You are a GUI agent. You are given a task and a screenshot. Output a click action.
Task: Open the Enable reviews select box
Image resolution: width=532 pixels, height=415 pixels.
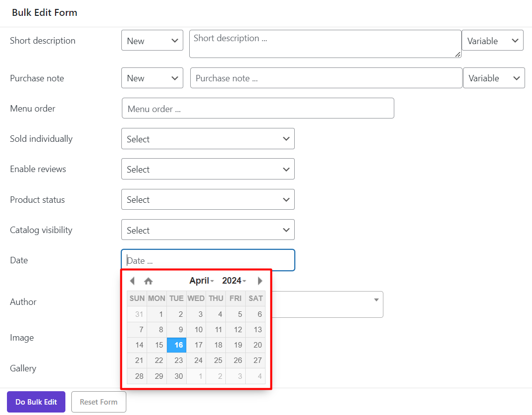208,169
